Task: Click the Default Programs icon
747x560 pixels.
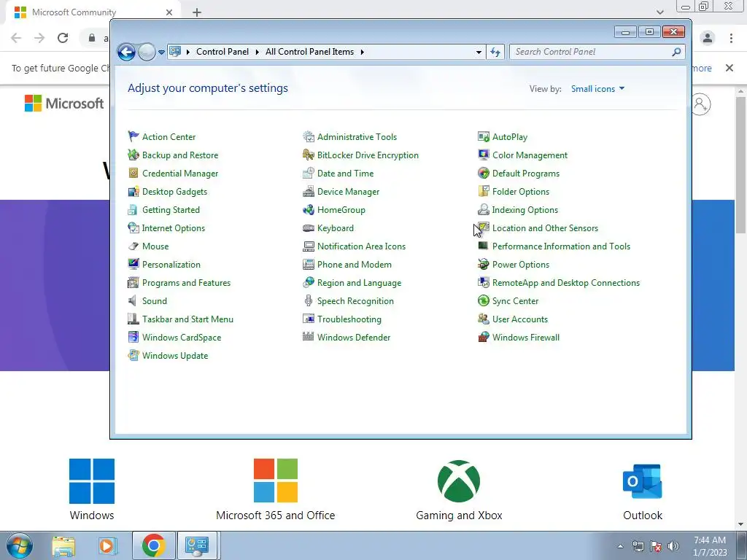Action: [484, 174]
